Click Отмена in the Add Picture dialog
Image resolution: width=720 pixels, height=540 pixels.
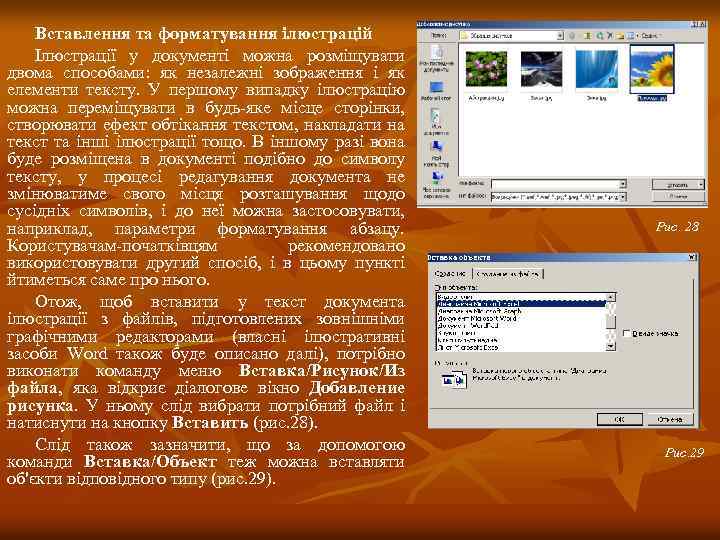click(x=678, y=196)
